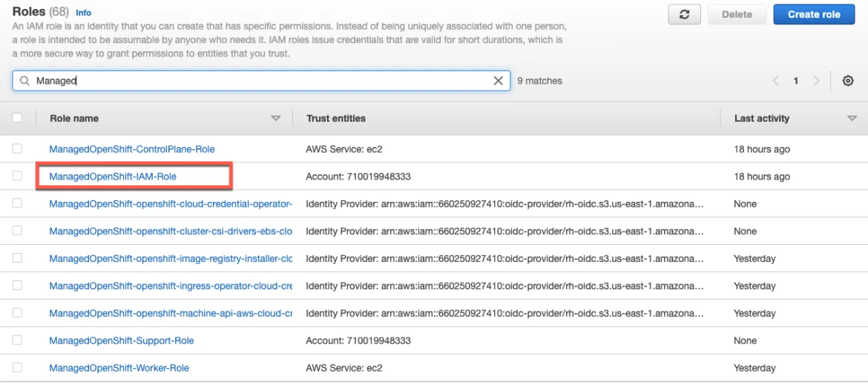The width and height of the screenshot is (868, 385).
Task: Tick the ManagedOpenShift-Support-Role checkbox
Action: pyautogui.click(x=17, y=340)
